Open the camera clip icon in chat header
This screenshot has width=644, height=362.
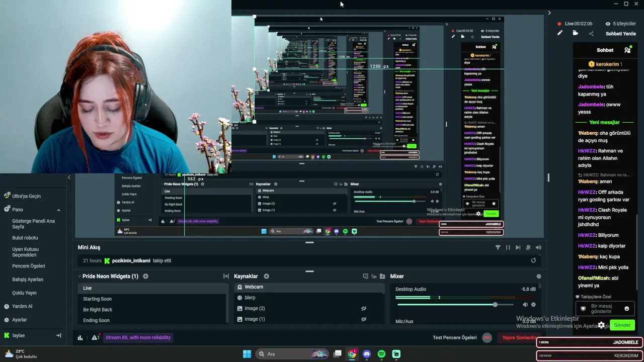575,33
